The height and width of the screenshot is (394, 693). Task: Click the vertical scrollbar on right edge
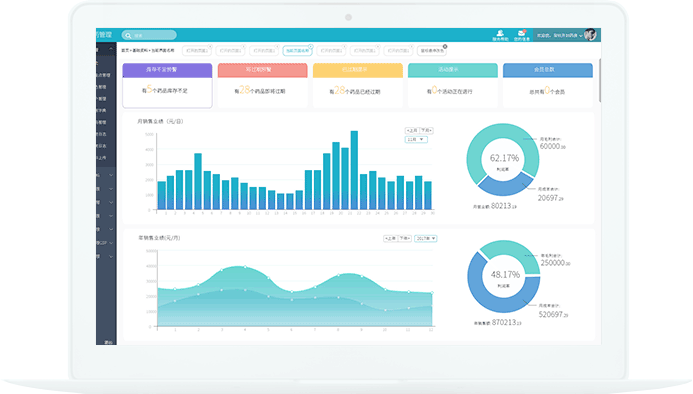(x=600, y=80)
